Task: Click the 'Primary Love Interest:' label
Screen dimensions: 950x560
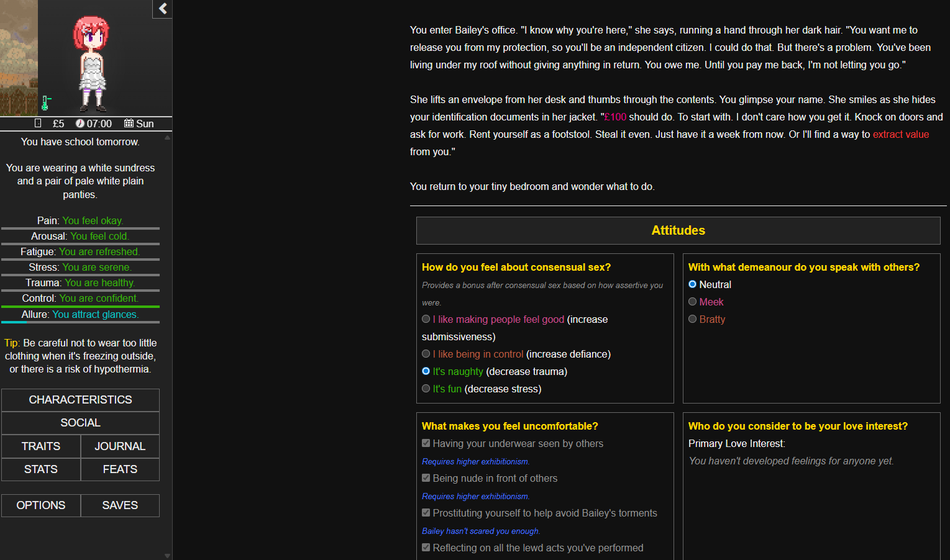Action: (737, 443)
